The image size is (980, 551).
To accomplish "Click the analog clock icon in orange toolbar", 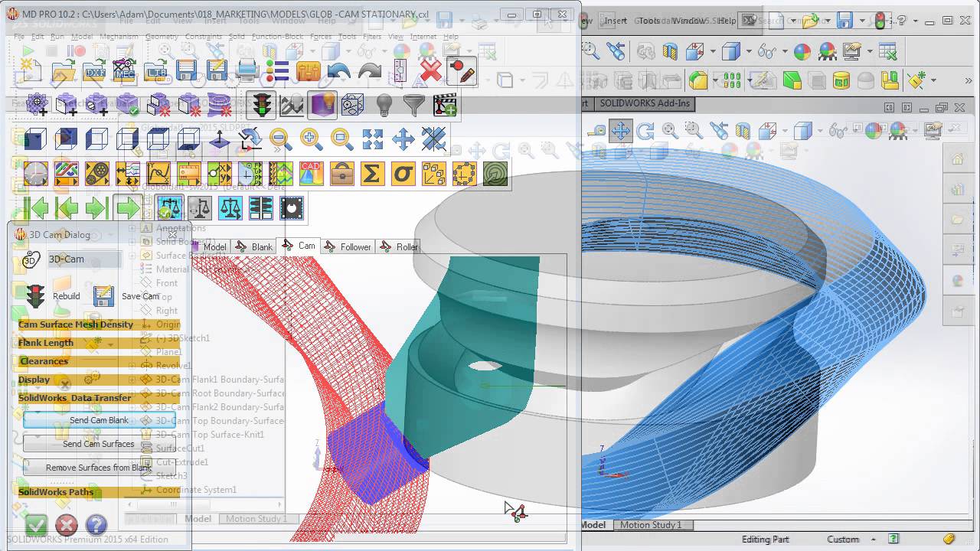I will pyautogui.click(x=35, y=174).
